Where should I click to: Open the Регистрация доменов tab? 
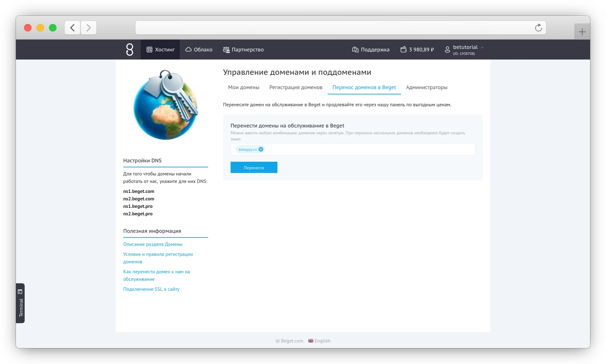296,88
